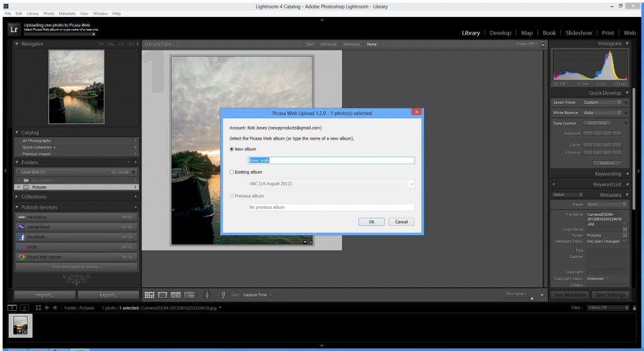Go back with the filmstrip left arrow

tap(48, 308)
